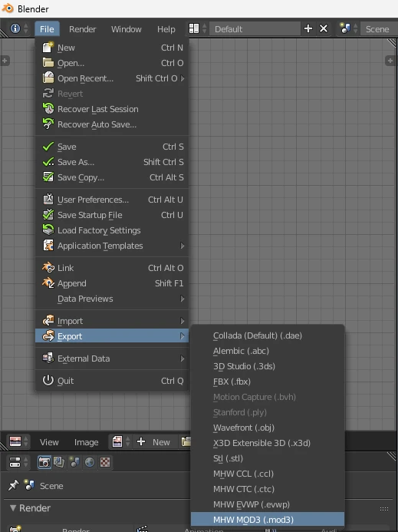Export as MHW CCL (.ccl)
Image resolution: width=398 pixels, height=532 pixels.
tap(268, 474)
